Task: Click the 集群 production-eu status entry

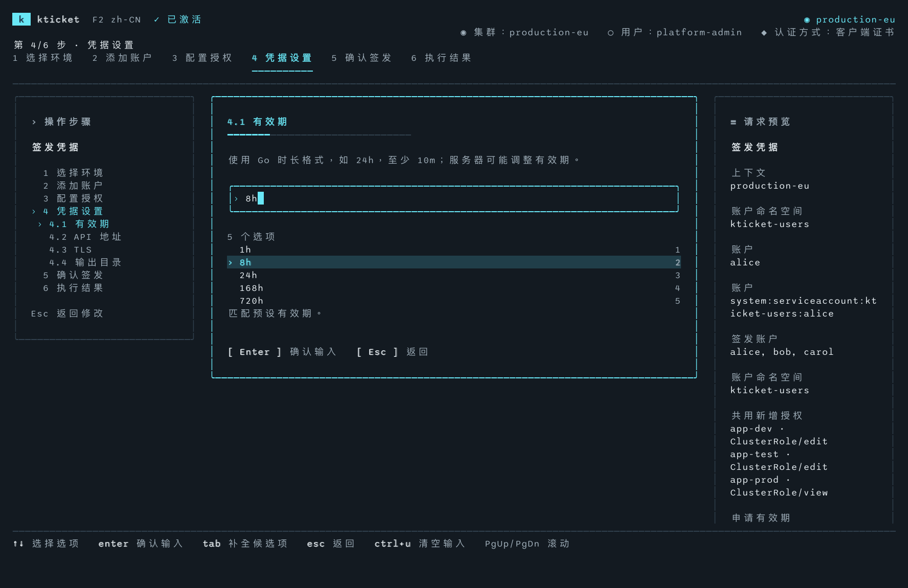Action: 525,32
